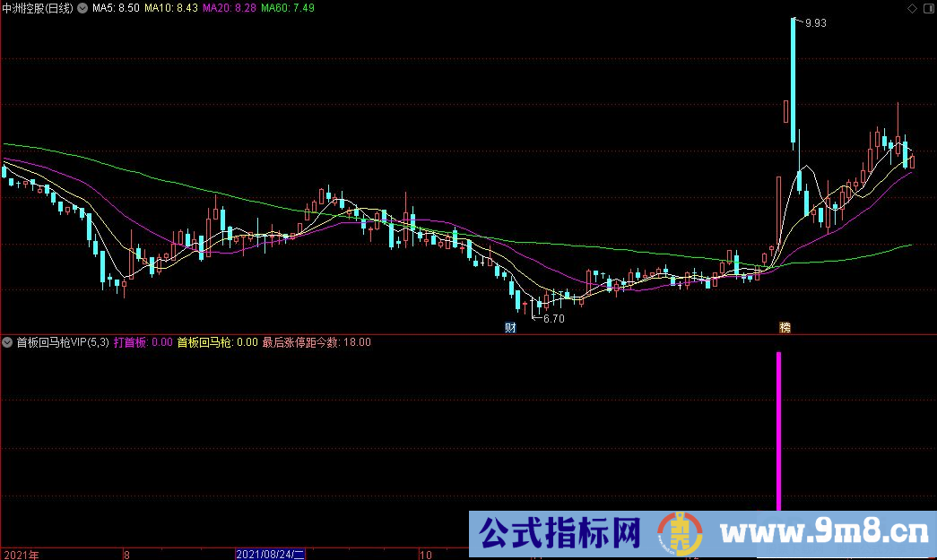This screenshot has height=560, width=937.
Task: Select the MA5: 8.50 label
Action: click(x=116, y=8)
